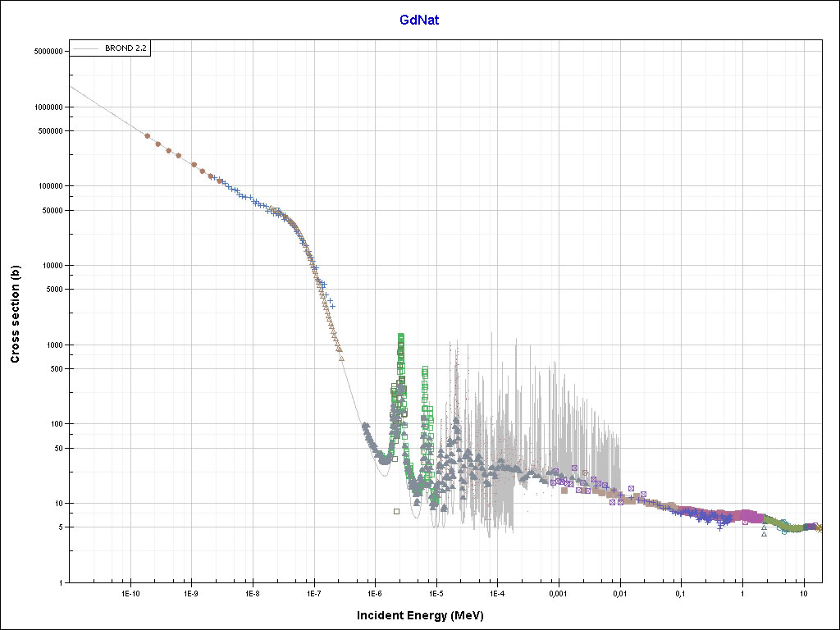840x630 pixels.
Task: Click the 0,01 x-axis tick label
Action: pos(619,592)
